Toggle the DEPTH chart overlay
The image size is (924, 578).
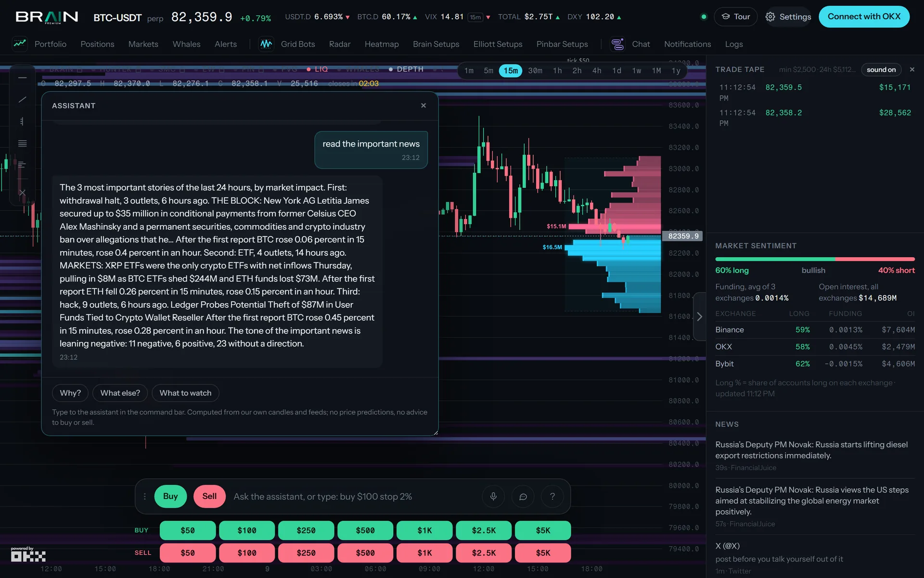[x=407, y=69]
